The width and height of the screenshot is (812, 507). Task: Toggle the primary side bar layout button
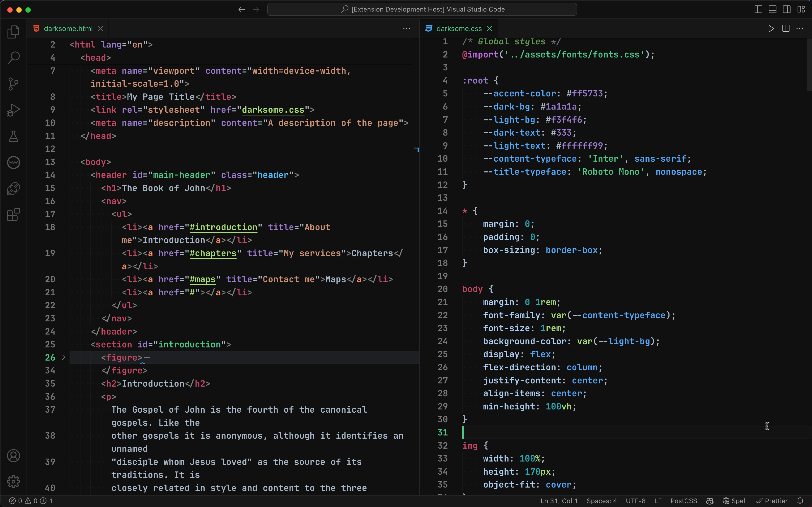click(x=758, y=9)
